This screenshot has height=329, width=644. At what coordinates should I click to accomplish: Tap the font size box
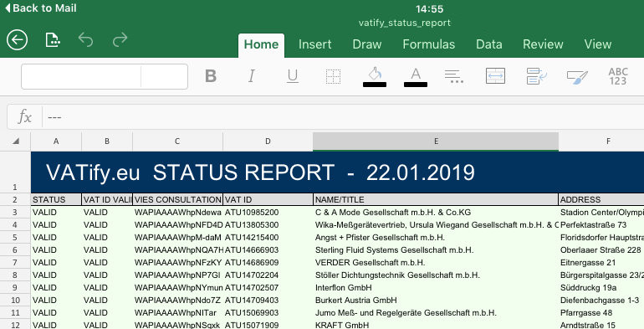[x=164, y=76]
